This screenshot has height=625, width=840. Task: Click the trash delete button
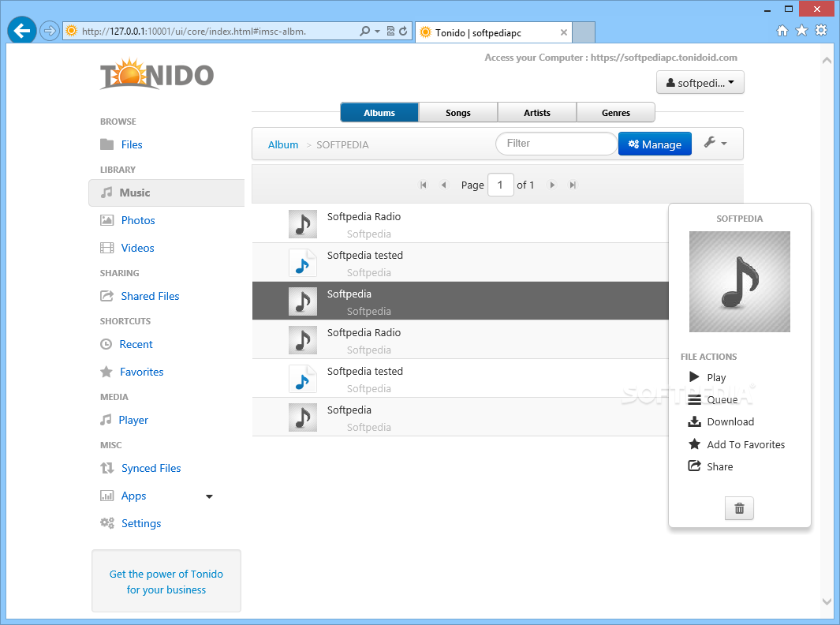coord(739,508)
